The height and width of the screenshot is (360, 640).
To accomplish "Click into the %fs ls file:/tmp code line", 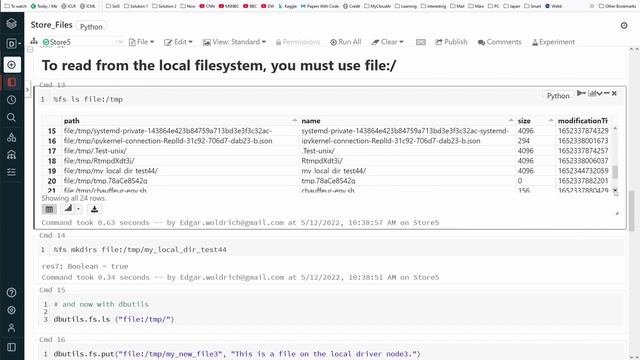I will (x=88, y=99).
